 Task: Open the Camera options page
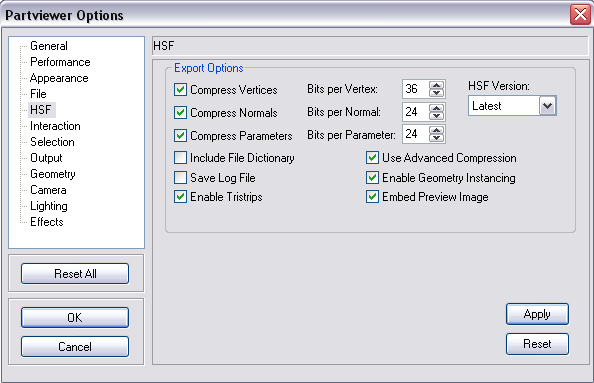pos(48,190)
